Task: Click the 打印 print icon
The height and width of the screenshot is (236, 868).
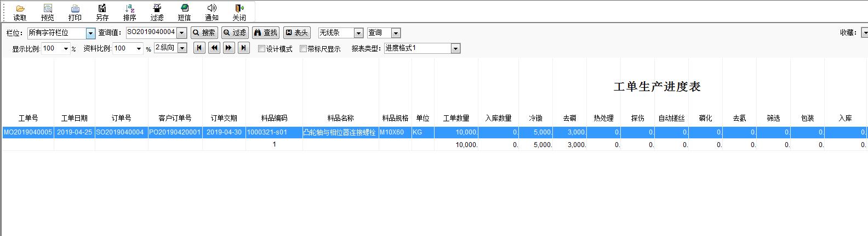Action: [75, 12]
